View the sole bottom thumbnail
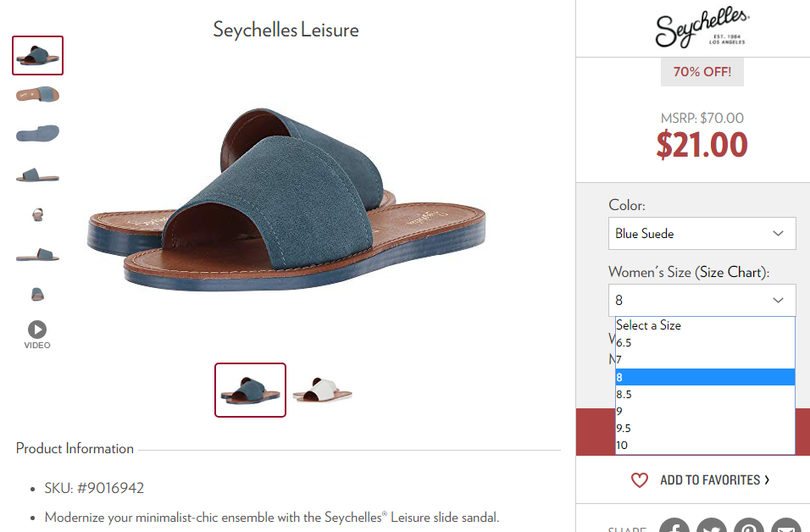The width and height of the screenshot is (810, 532). point(38,134)
